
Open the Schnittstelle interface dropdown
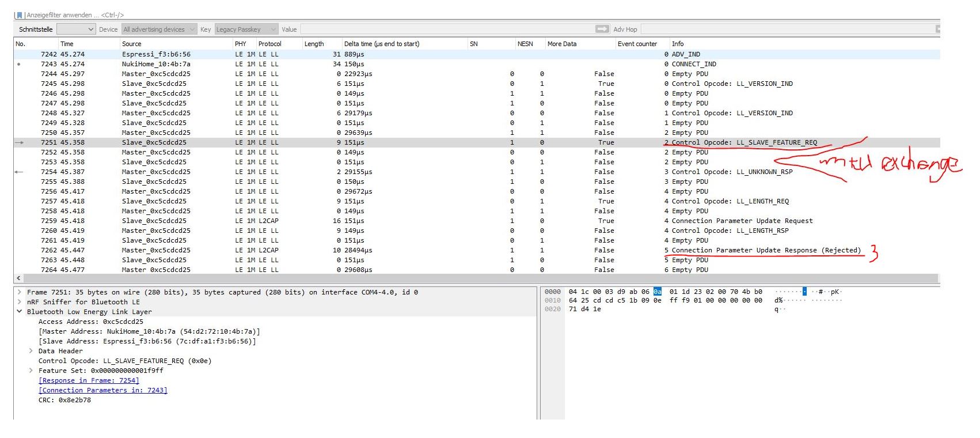[76, 29]
